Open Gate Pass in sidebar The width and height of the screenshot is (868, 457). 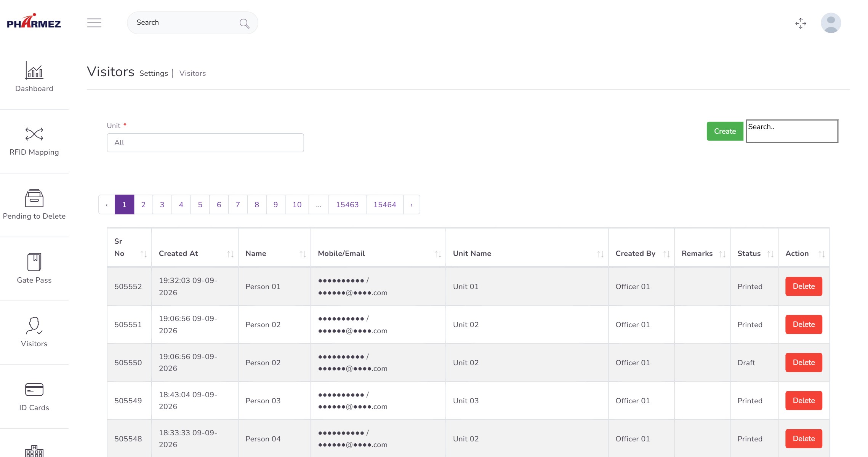34,269
